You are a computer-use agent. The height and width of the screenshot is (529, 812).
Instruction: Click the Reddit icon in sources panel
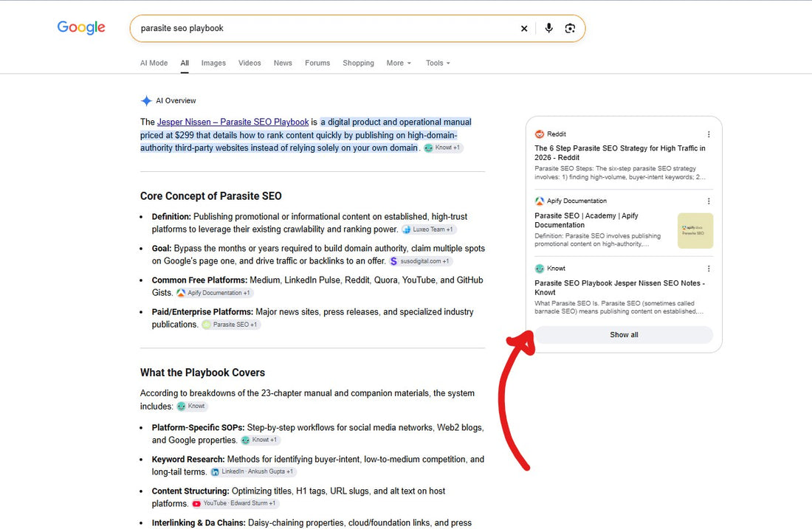point(540,134)
